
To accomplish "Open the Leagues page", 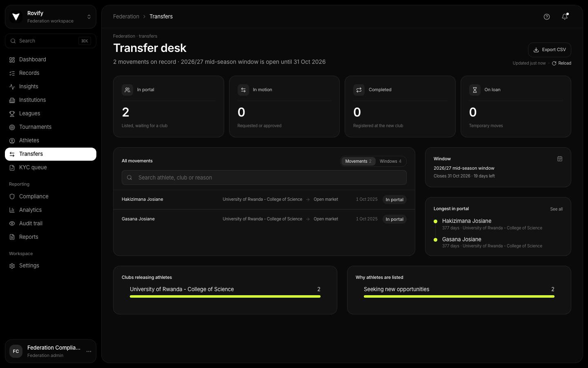I will (x=51, y=114).
